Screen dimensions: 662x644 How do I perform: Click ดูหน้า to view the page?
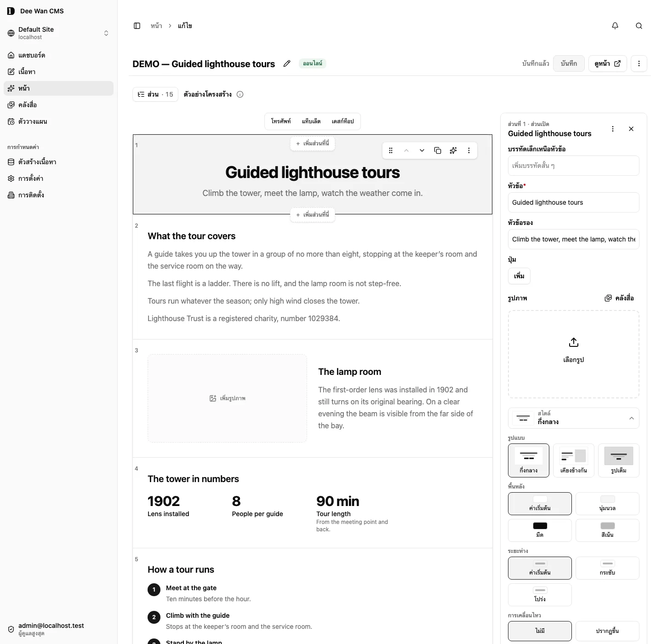tap(608, 63)
